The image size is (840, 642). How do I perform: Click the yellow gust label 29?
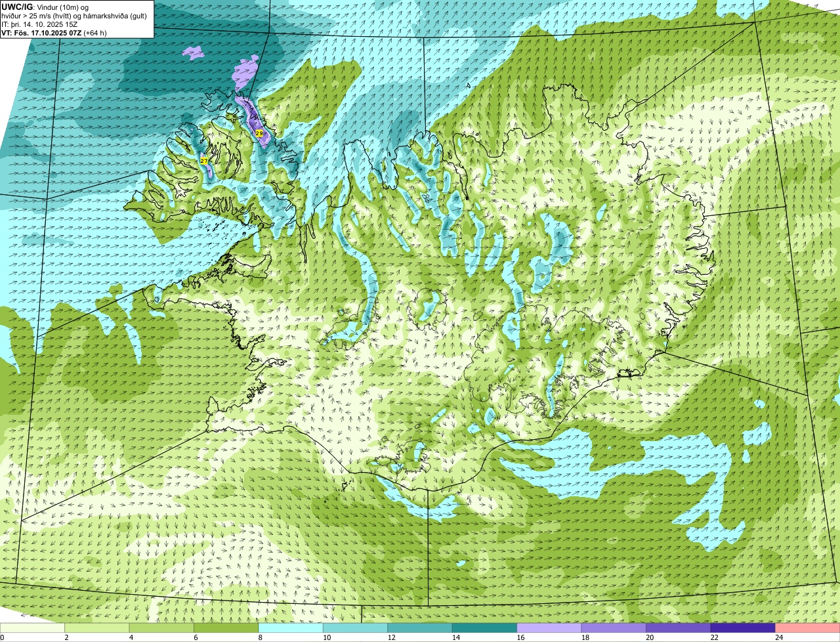click(259, 133)
